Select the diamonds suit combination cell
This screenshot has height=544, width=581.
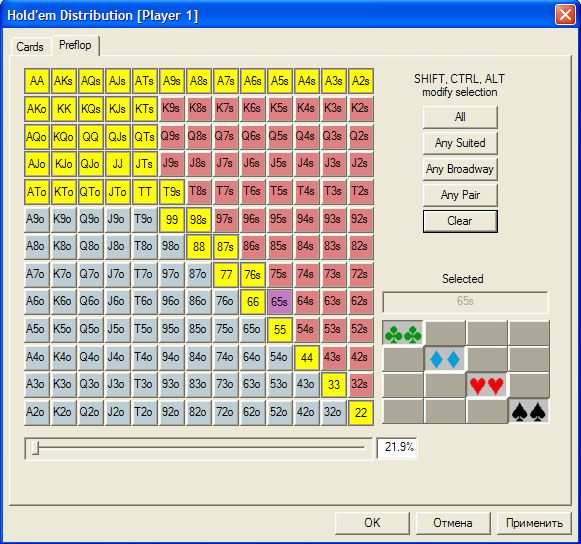point(445,359)
